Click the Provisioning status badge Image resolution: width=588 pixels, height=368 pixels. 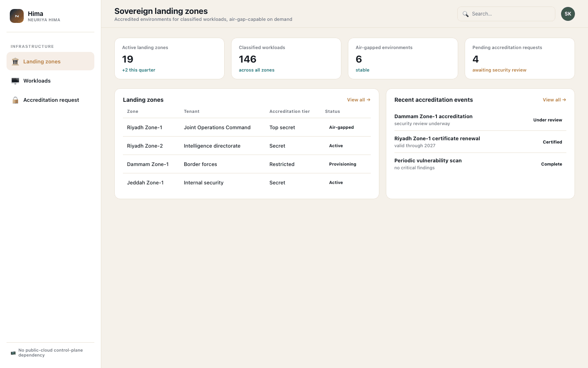coord(343,164)
